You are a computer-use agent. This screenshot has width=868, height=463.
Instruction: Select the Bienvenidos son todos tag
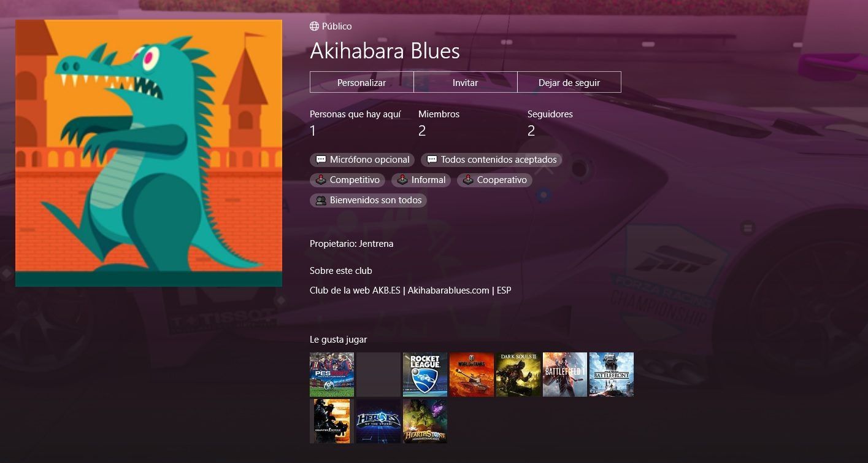[x=369, y=200]
